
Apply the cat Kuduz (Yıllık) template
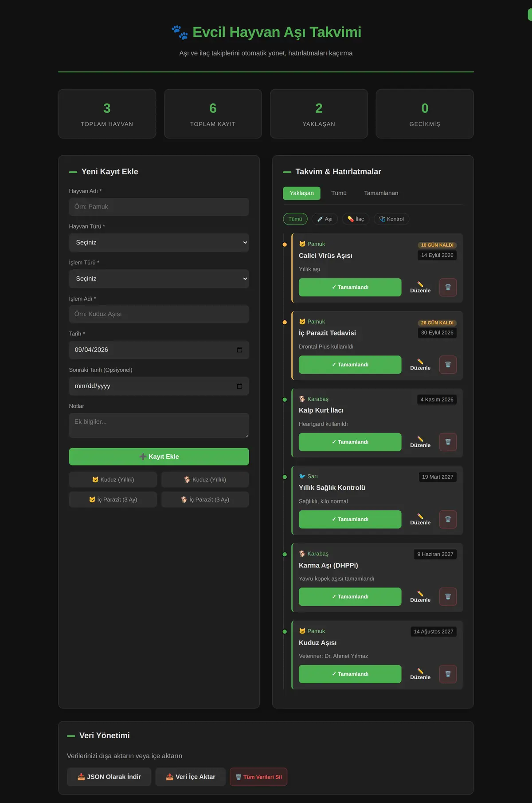113,480
